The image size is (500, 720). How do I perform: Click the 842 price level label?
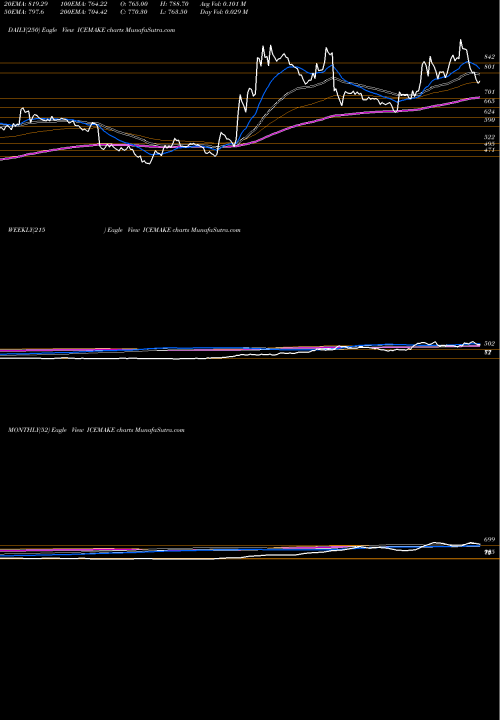tap(489, 57)
